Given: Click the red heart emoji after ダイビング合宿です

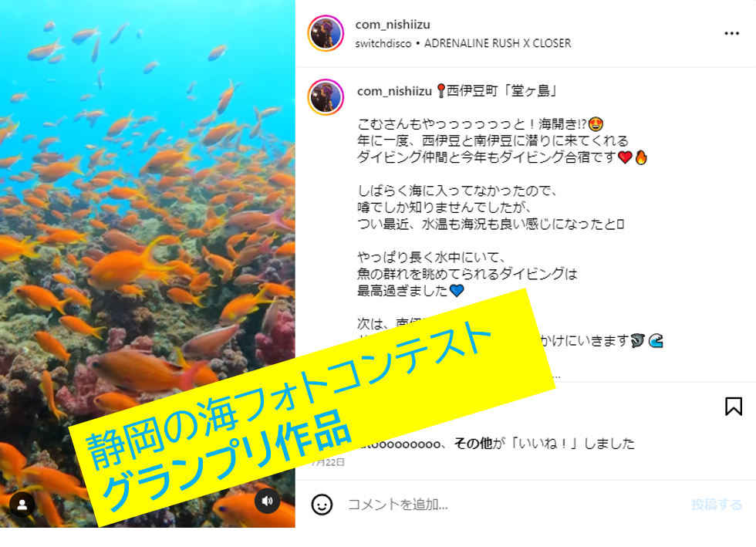Looking at the screenshot, I should pyautogui.click(x=625, y=157).
